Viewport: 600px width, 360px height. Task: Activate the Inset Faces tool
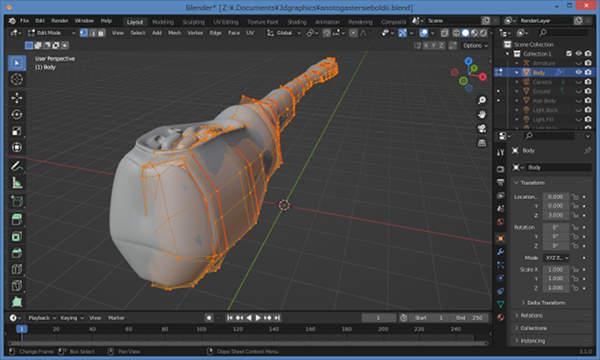(17, 236)
